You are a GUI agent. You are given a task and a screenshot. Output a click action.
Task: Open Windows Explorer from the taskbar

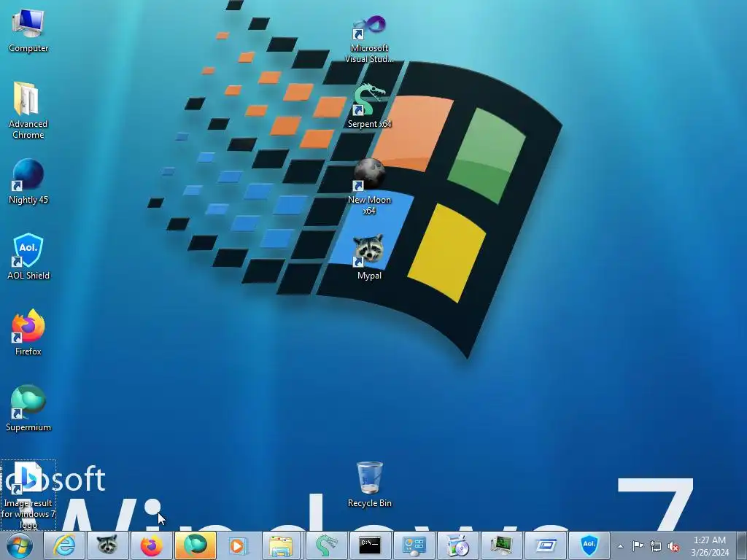click(281, 545)
